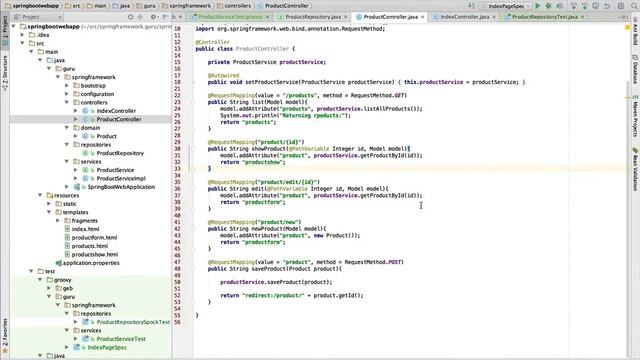The height and width of the screenshot is (360, 640).
Task: Select products.html in the project tree
Action: (x=90, y=246)
